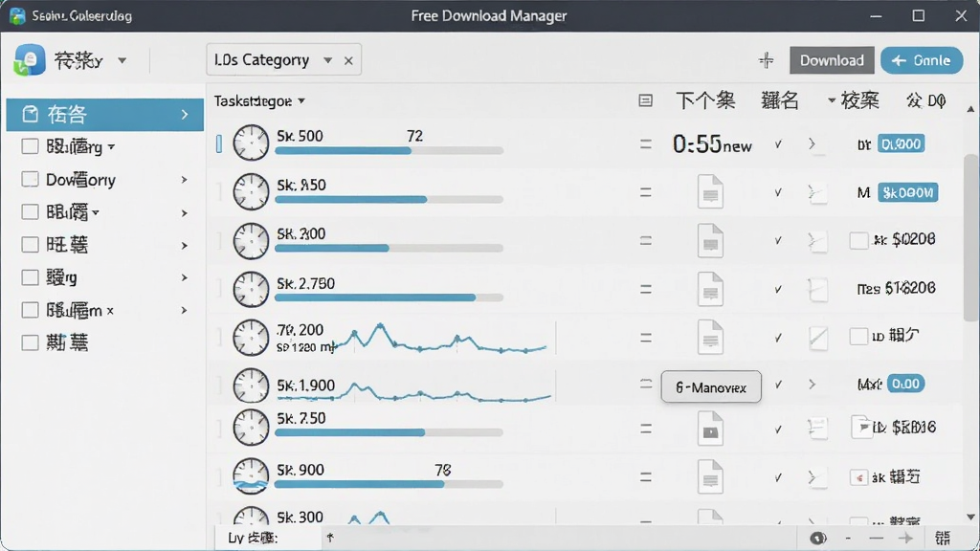Screen dimensions: 980x551
Task: Tick the fourth checkbox in the sidebar list
Action: pos(30,245)
